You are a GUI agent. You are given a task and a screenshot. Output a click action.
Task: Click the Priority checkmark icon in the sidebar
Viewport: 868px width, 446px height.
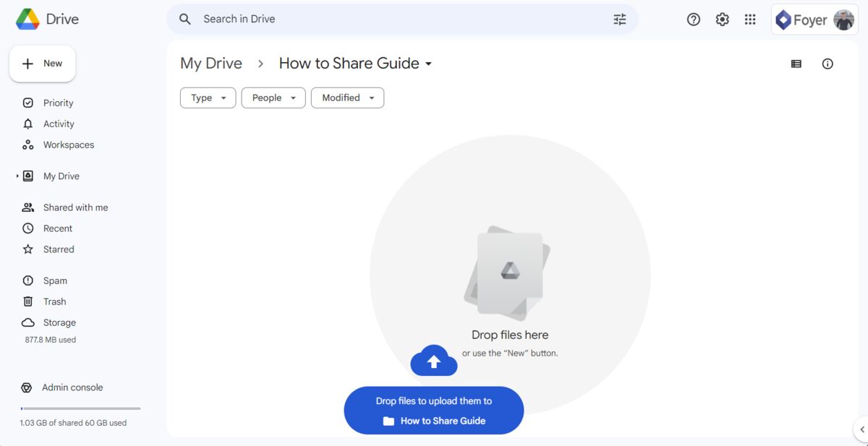(x=28, y=103)
